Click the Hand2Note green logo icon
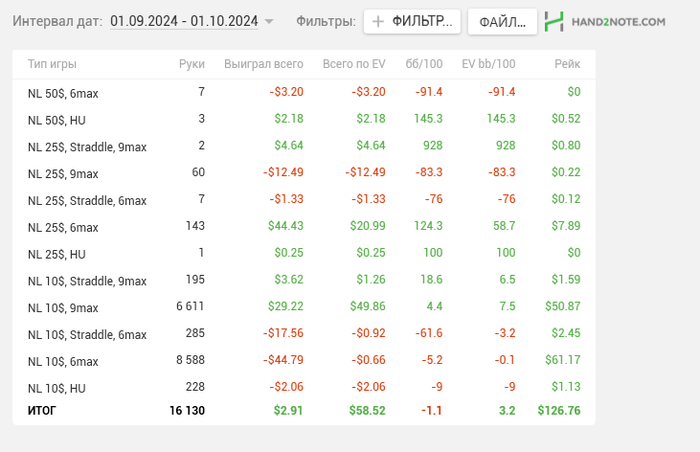Viewport: 700px width, 452px height. pos(554,21)
